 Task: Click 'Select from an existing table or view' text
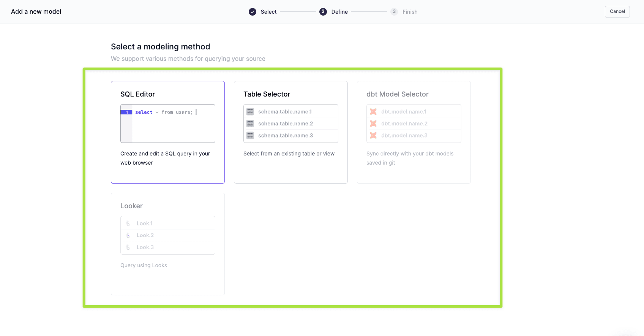pos(289,154)
